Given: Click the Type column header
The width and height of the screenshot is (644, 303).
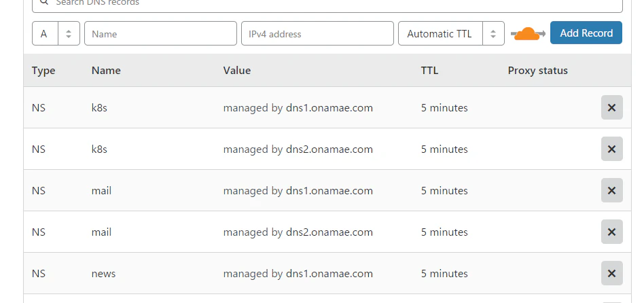Looking at the screenshot, I should 43,71.
